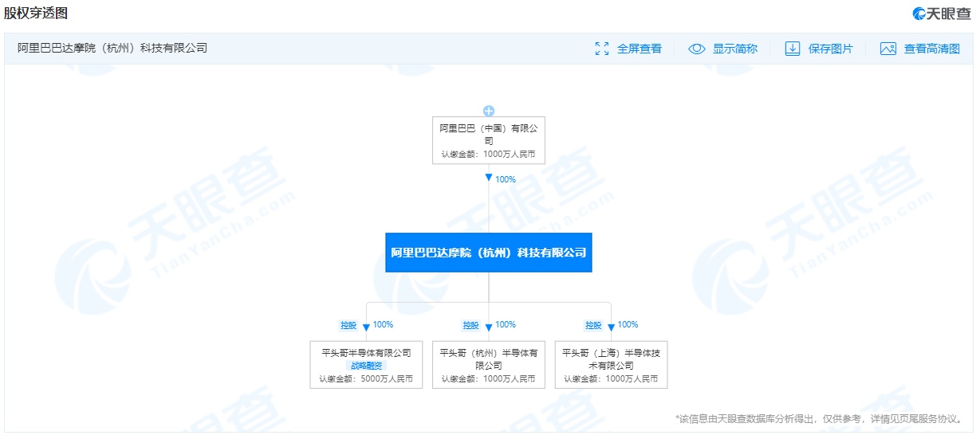Click the eye icon for short names
The height and width of the screenshot is (435, 980).
697,49
